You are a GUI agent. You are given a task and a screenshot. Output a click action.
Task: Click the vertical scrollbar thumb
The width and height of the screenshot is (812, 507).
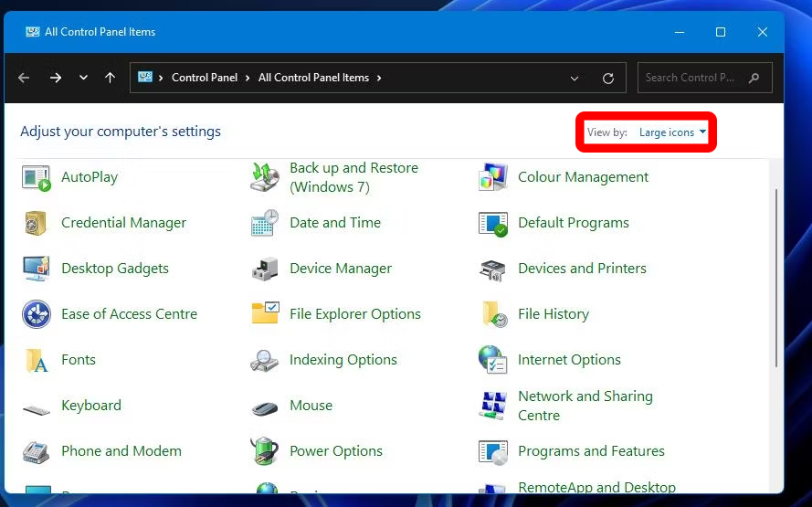(x=776, y=278)
